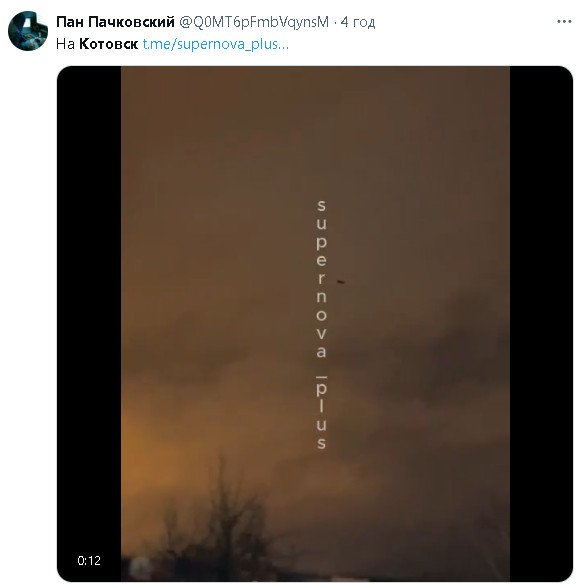
Task: Click the 0:12 video duration badge
Action: coord(89,561)
